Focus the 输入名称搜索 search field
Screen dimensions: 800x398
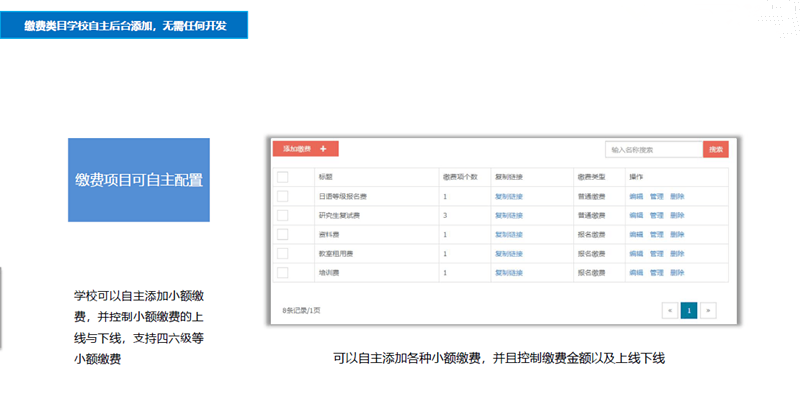pyautogui.click(x=654, y=150)
